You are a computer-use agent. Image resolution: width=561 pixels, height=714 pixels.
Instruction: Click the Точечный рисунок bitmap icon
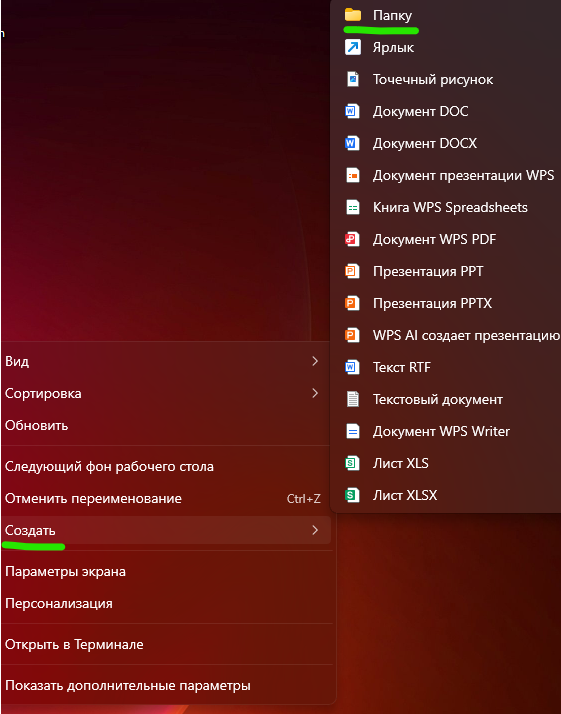point(352,79)
